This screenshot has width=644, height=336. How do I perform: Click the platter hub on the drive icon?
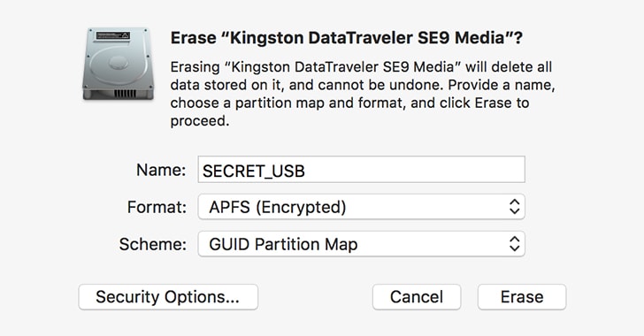tap(119, 63)
